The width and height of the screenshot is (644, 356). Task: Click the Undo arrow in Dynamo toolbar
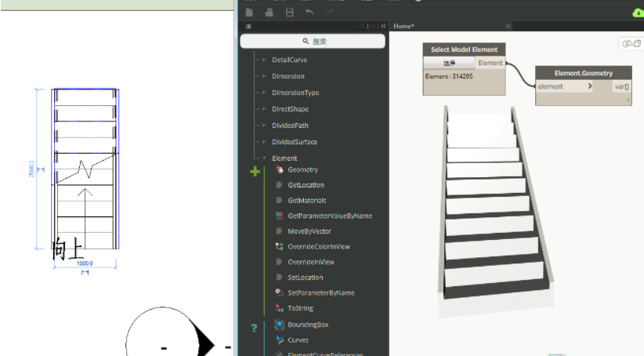coord(309,13)
